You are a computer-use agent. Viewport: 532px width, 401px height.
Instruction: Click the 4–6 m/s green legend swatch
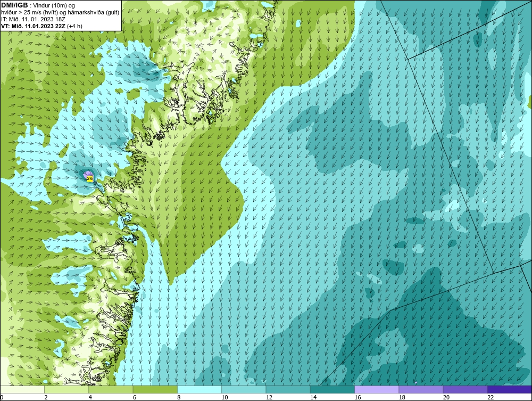pos(111,389)
